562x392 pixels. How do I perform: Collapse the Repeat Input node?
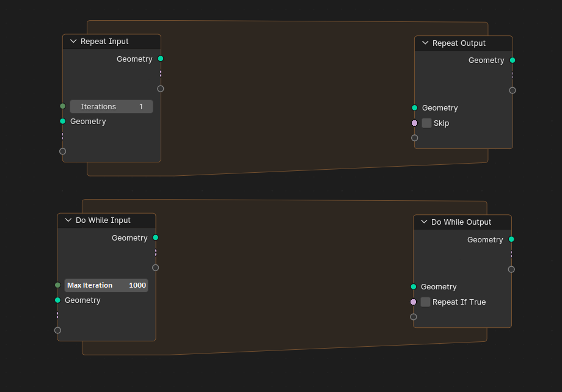73,41
